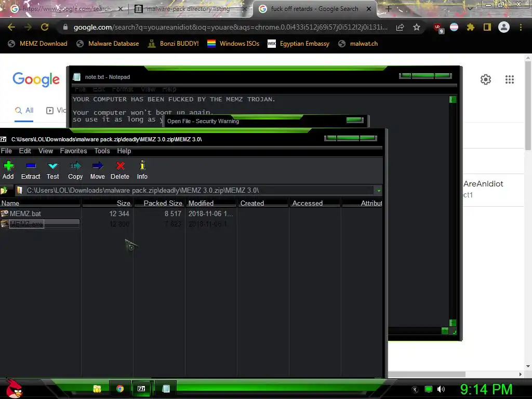Open the uBlock Origin extension icon

pos(438,28)
